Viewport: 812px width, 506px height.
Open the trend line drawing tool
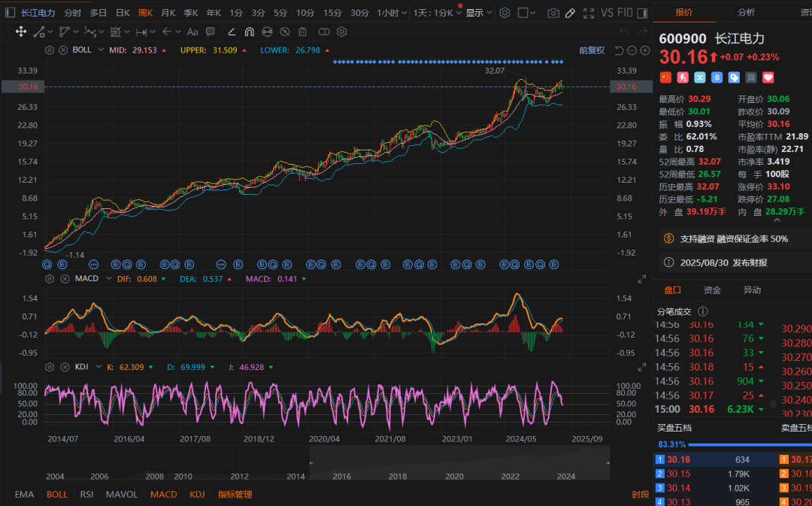click(x=39, y=32)
